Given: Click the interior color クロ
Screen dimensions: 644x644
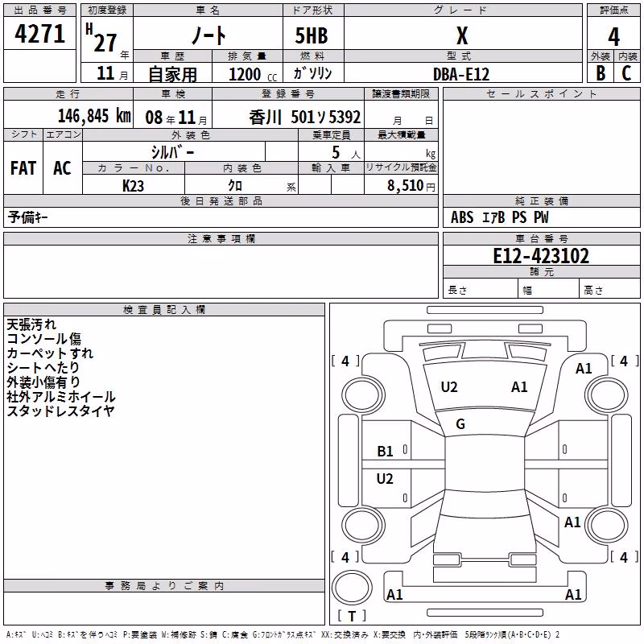Looking at the screenshot, I should (235, 186).
